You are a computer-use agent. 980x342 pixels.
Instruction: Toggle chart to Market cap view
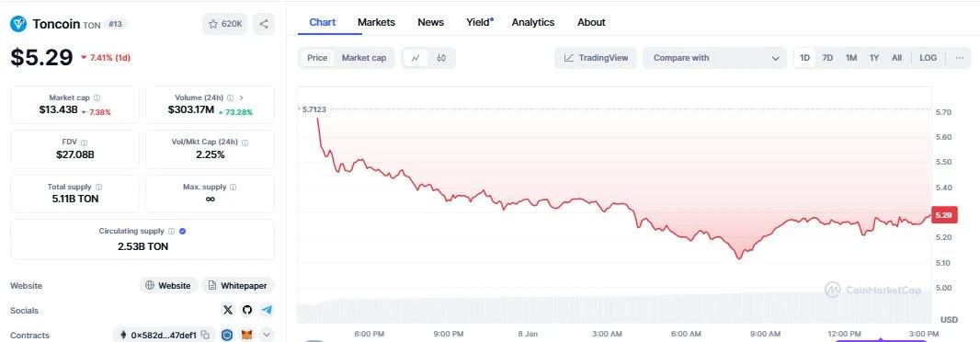tap(364, 58)
